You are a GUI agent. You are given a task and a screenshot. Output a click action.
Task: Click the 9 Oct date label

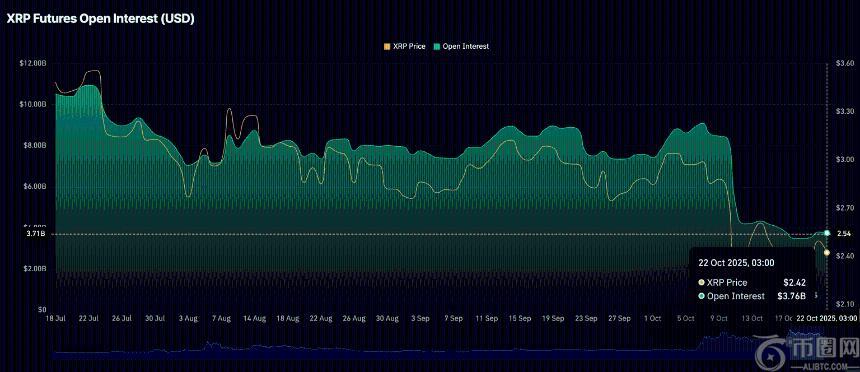(x=719, y=318)
